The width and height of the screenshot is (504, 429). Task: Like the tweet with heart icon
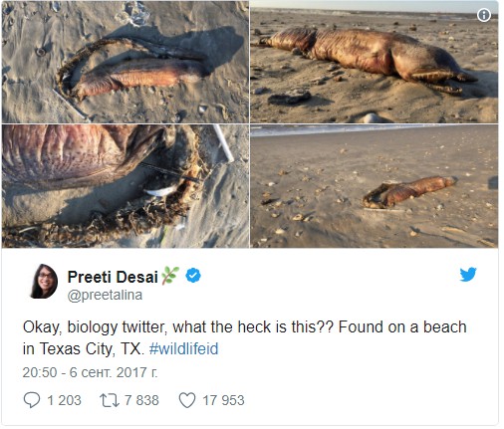point(187,400)
